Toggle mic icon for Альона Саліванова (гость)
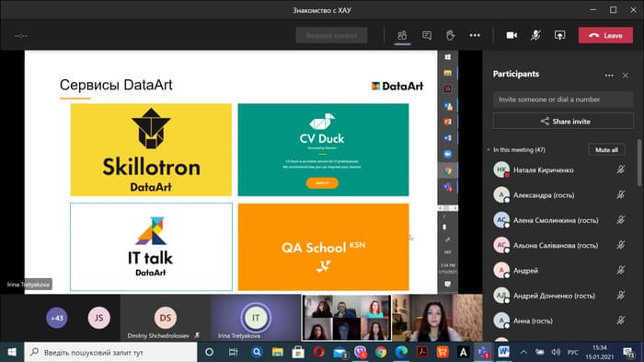Image resolution: width=644 pixels, height=362 pixels. [x=621, y=245]
